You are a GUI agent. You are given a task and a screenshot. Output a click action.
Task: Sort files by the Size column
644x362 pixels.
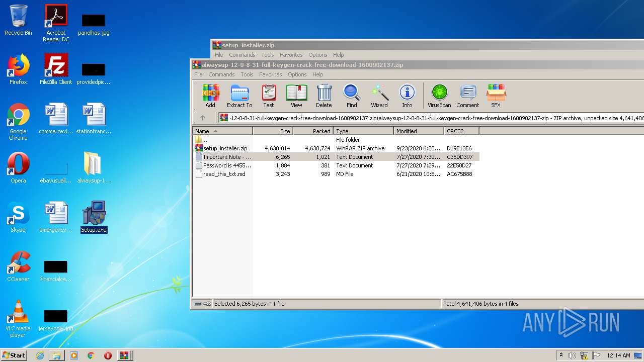coord(273,131)
